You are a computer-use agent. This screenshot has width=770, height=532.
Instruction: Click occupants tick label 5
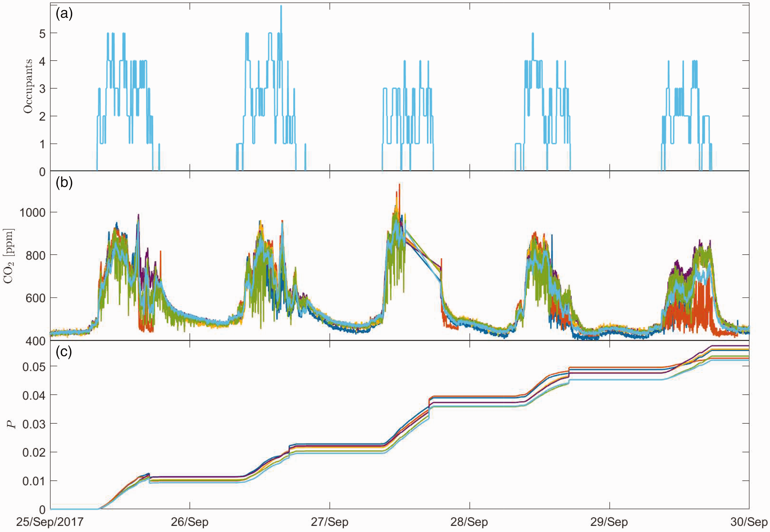point(42,33)
